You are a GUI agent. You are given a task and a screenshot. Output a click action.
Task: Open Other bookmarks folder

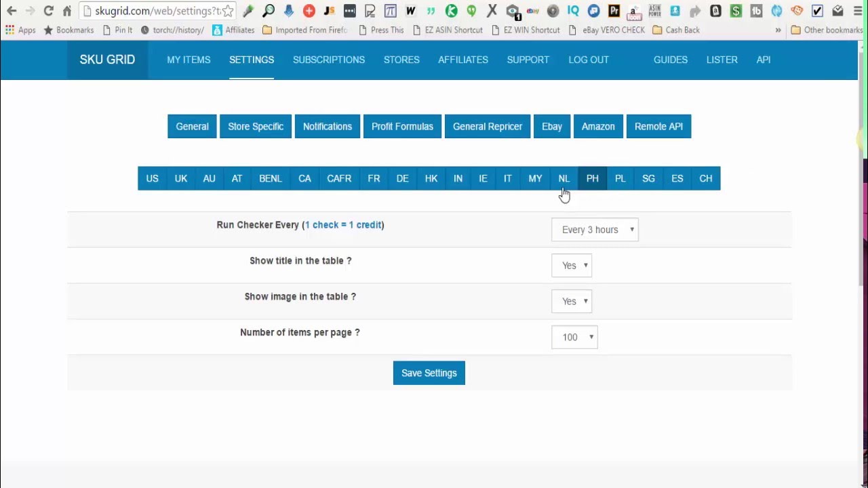827,30
